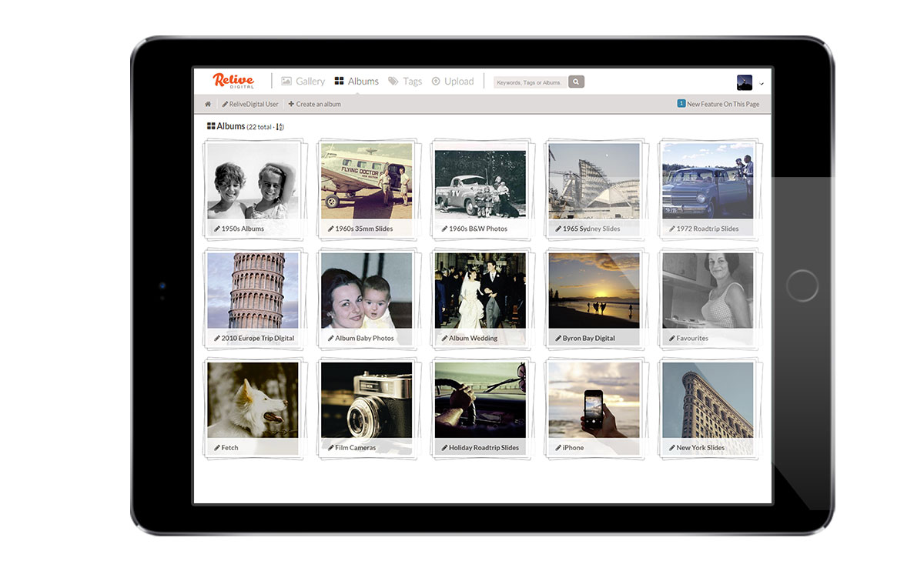Viewport: 924px width, 571px height.
Task: Open the ReliveDigital User breadcrumb link
Action: pos(255,103)
